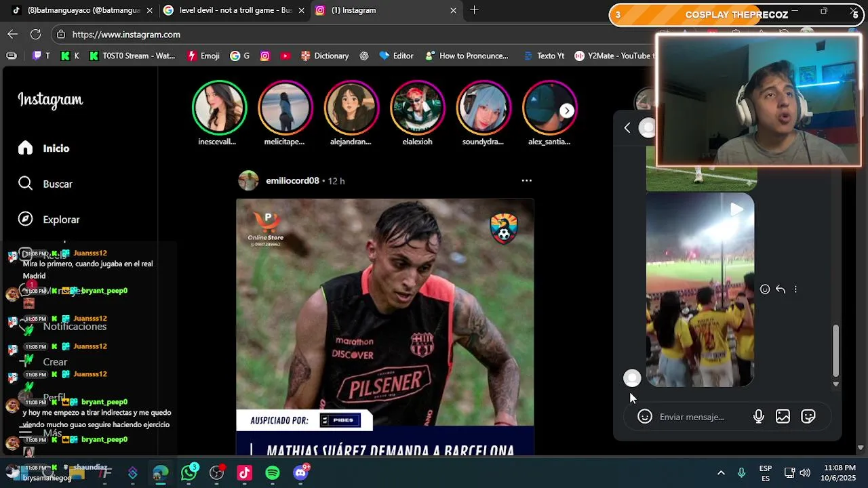Reload the page

35,34
